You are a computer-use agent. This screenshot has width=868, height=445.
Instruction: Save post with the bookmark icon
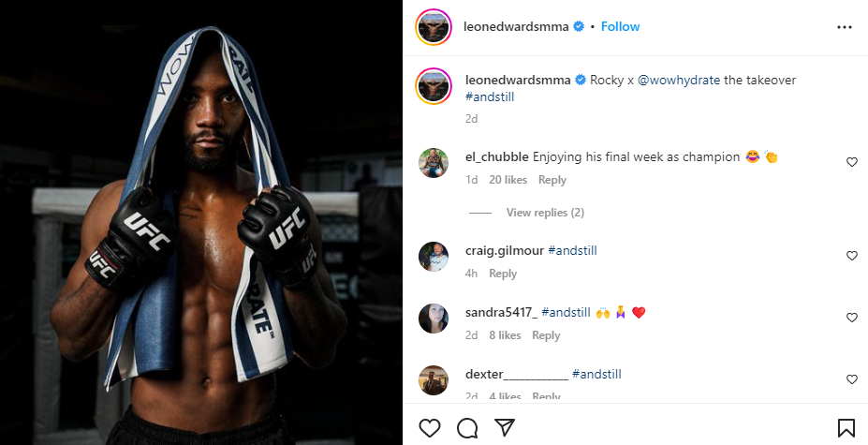point(845,428)
